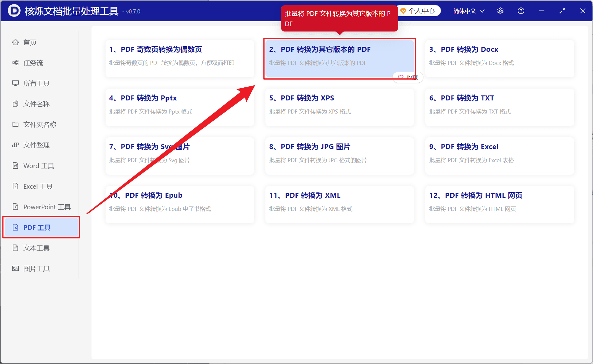Open PowerPoint 工具 sidebar item
This screenshot has width=593, height=364.
pos(41,207)
